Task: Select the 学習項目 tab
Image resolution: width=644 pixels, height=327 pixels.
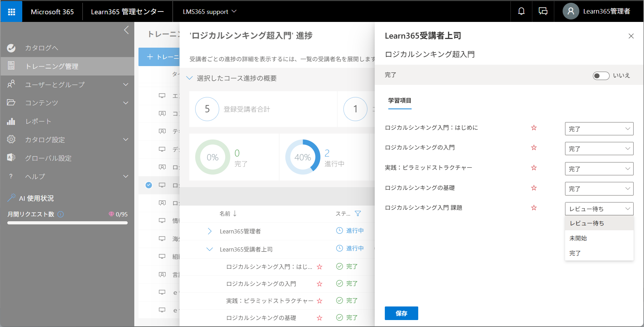Action: (x=400, y=101)
